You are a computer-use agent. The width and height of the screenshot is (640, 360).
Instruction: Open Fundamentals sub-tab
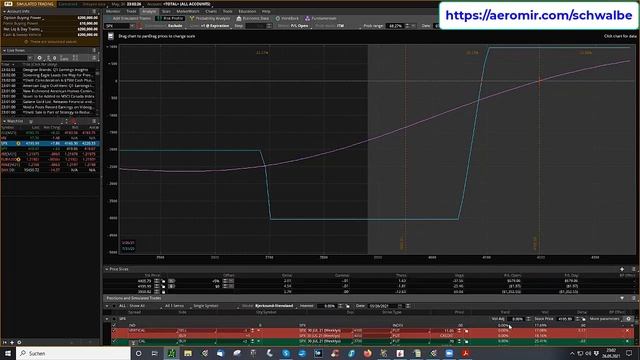coord(321,18)
